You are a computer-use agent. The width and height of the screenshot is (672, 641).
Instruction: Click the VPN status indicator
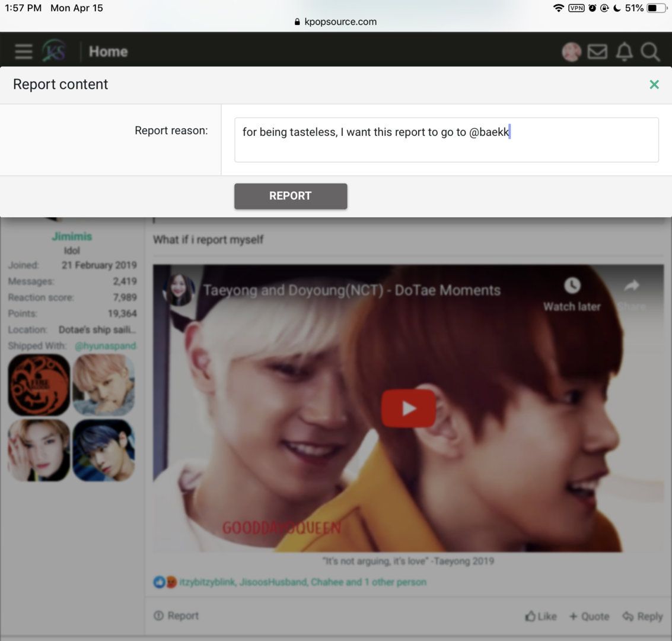pos(577,8)
